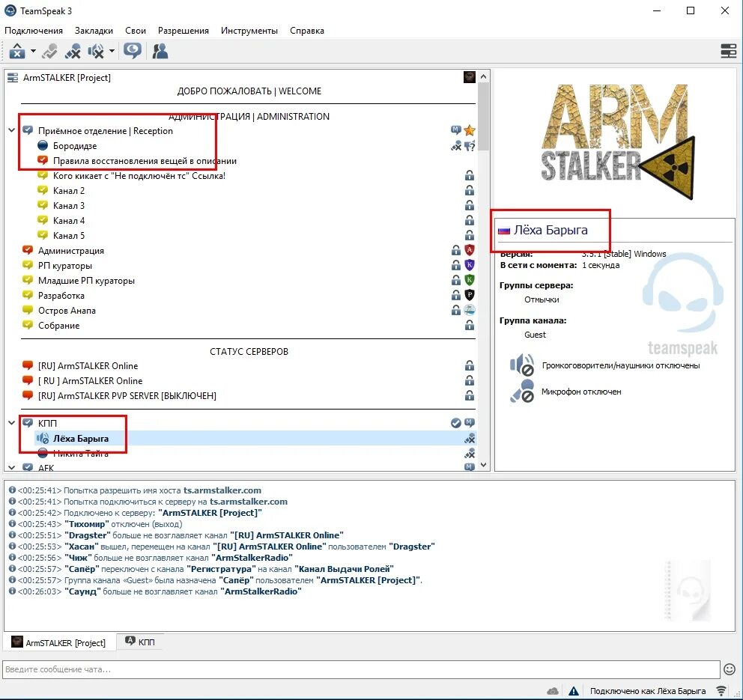Click the channel tree scrollbar up arrow
The image size is (743, 700).
(483, 76)
